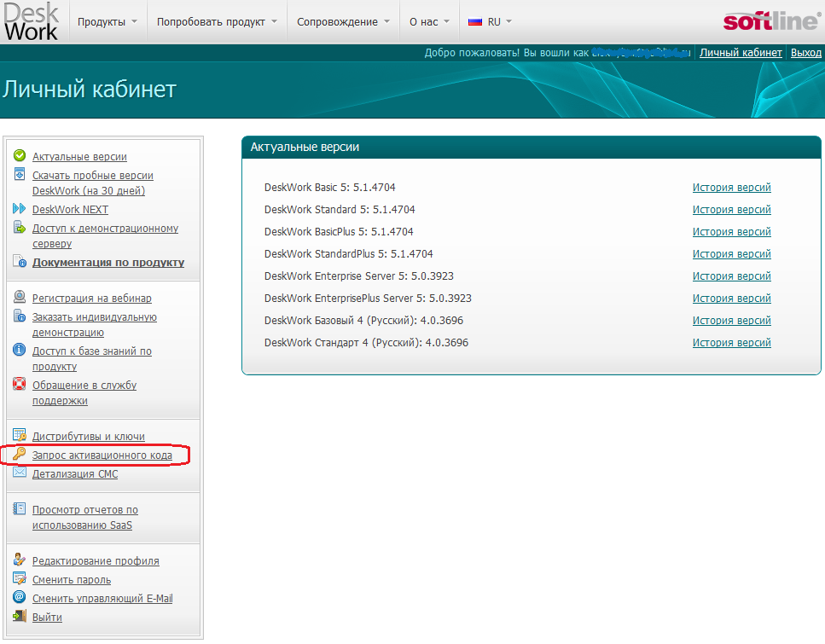
Task: Click the Выход link in header
Action: pos(805,53)
